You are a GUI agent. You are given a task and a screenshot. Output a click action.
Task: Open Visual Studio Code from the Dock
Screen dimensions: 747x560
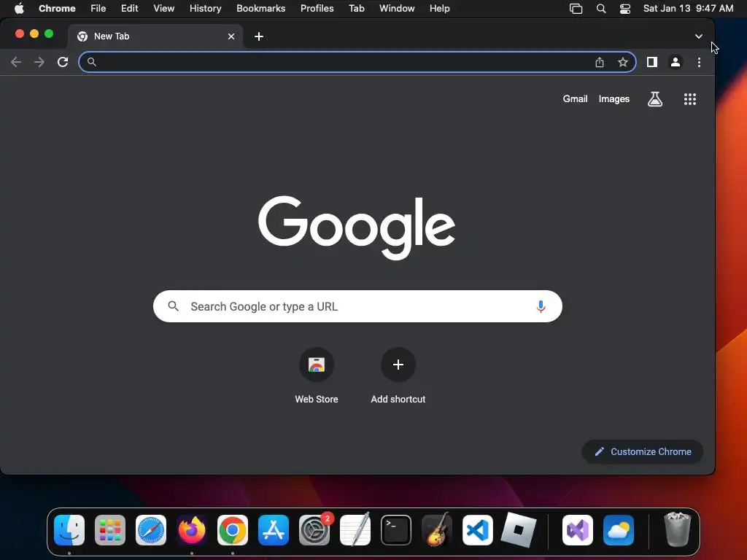pos(478,530)
